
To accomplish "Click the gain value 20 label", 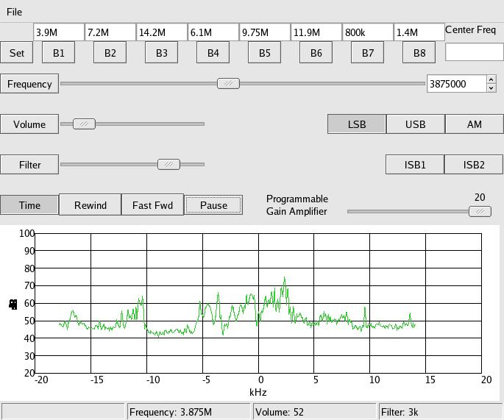I will [480, 197].
